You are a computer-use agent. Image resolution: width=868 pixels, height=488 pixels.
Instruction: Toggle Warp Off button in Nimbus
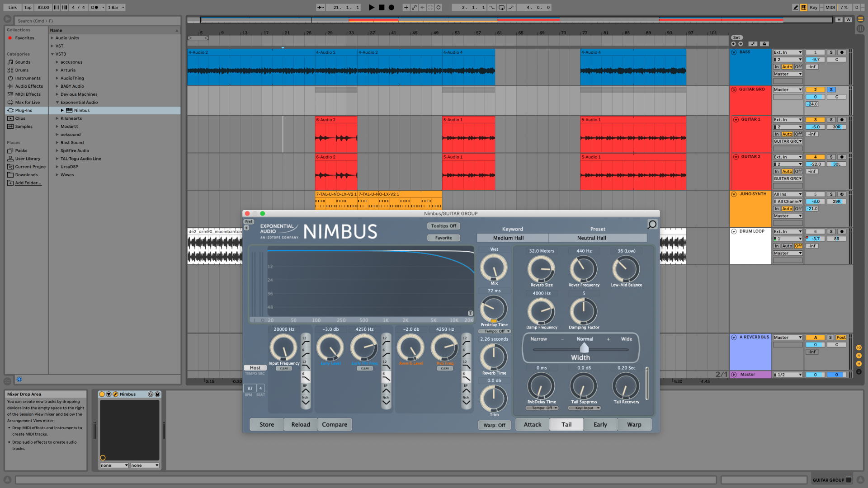tap(494, 425)
